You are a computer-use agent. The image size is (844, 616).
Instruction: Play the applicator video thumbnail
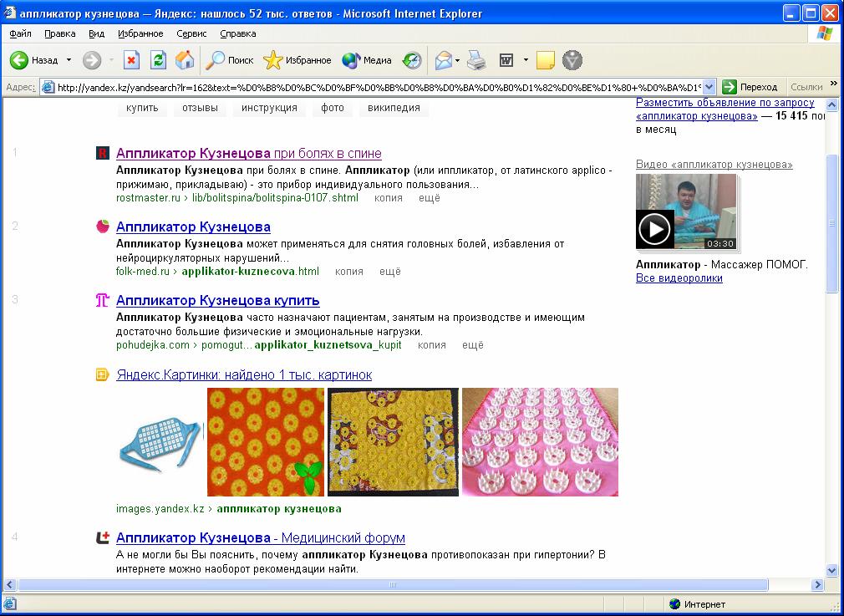[x=686, y=211]
